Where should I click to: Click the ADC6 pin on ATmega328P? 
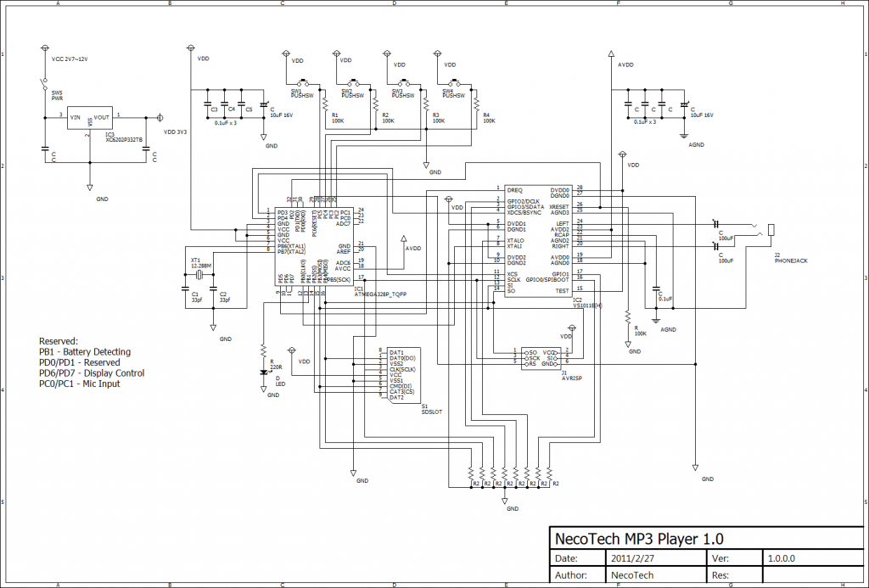click(x=344, y=263)
